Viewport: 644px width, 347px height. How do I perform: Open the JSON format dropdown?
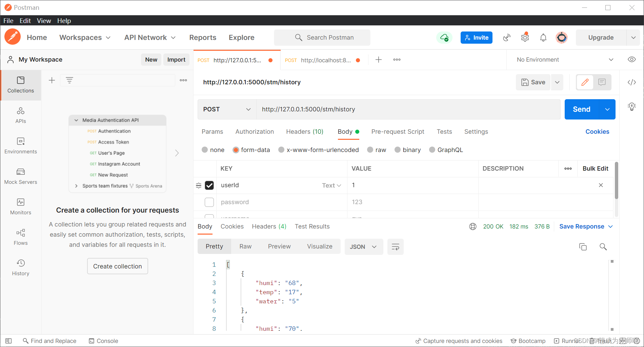[x=364, y=247]
